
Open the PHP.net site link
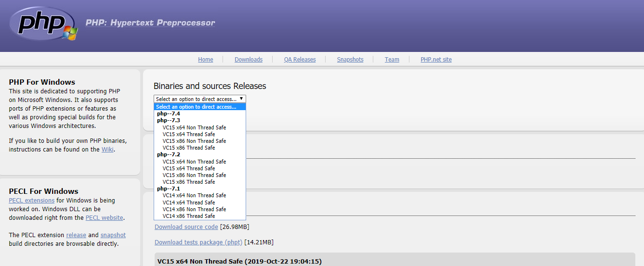[436, 60]
